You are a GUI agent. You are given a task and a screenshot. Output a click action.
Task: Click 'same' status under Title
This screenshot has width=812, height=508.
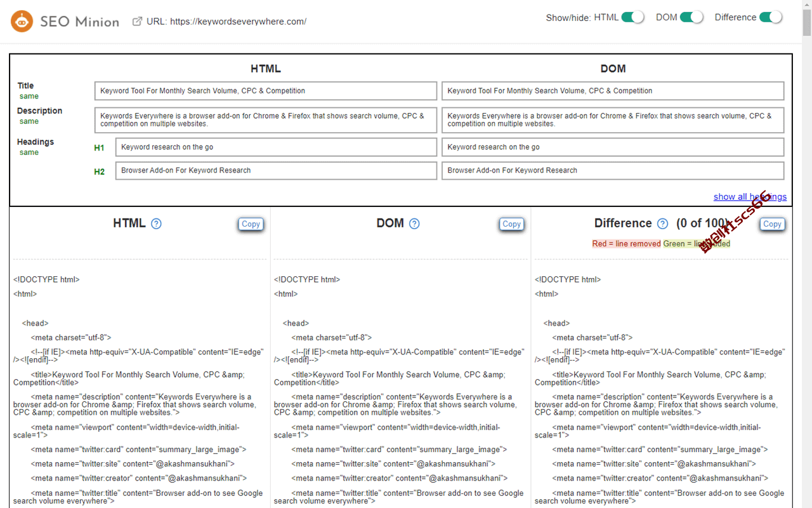tap(29, 97)
